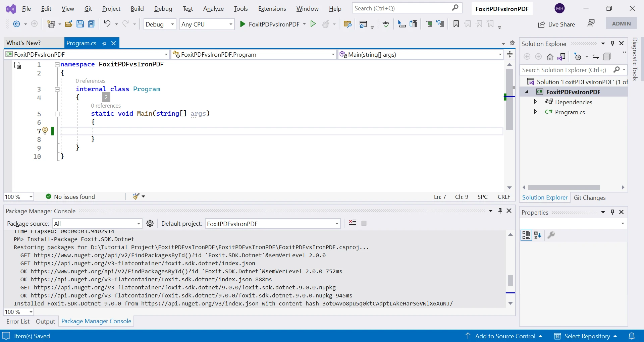
Task: Open the Any CPU platform dropdown
Action: point(207,24)
